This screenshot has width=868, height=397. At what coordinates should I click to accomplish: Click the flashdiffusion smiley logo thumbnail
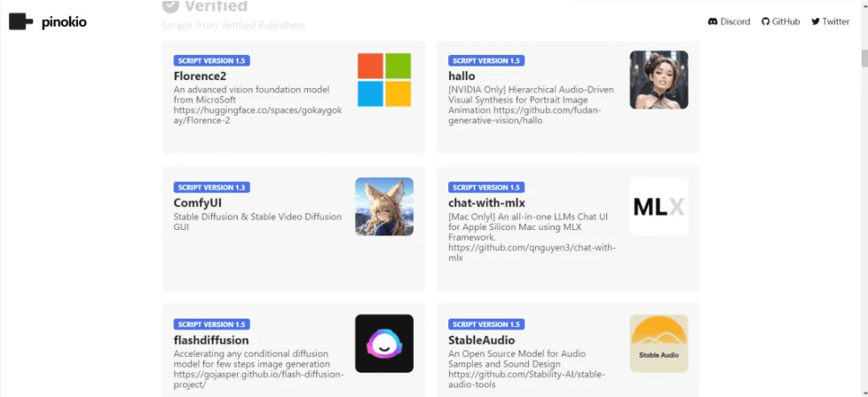pos(384,344)
